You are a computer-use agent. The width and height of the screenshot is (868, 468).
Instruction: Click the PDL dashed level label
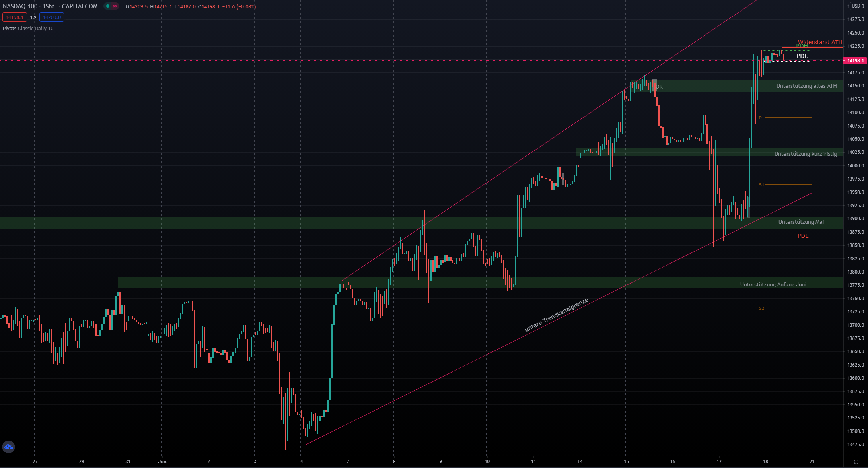click(803, 236)
